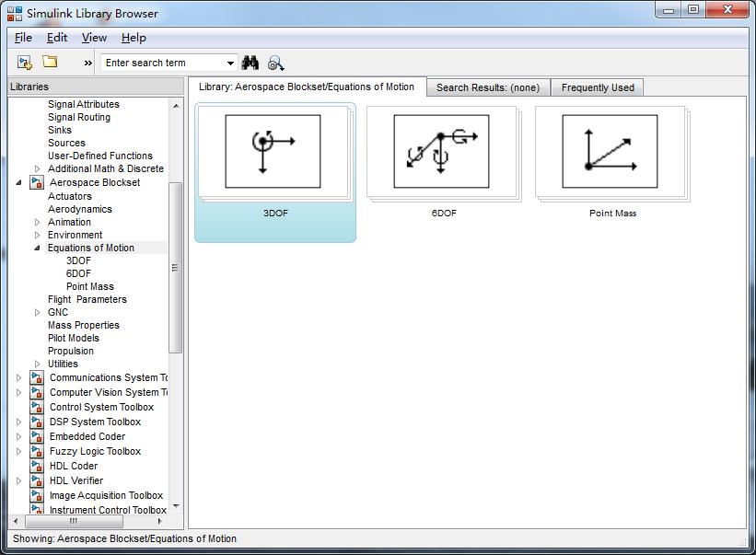This screenshot has width=756, height=555.
Task: Click the Aerospace Blockset library icon
Action: click(x=37, y=182)
